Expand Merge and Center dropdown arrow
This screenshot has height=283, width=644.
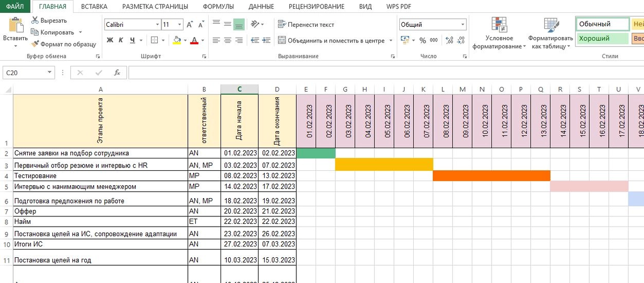[x=391, y=40]
